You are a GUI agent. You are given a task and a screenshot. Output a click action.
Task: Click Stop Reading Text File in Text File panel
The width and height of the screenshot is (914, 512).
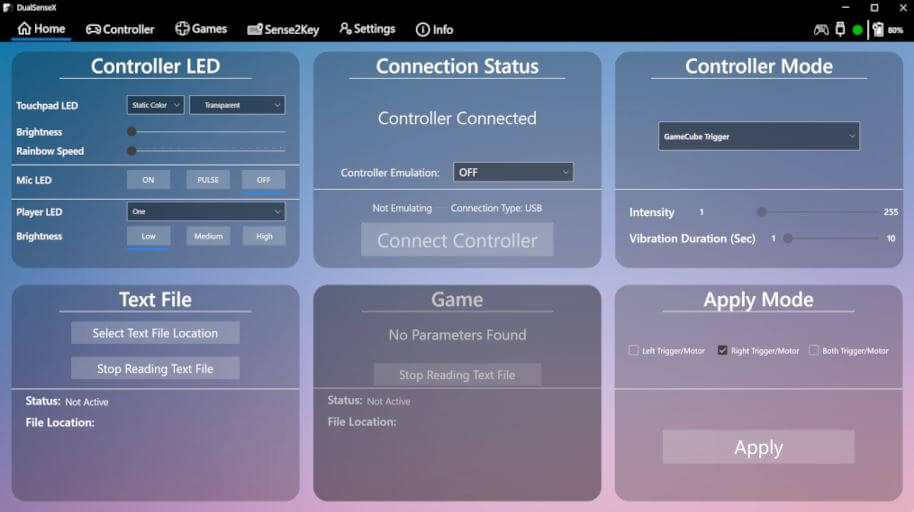pos(155,369)
